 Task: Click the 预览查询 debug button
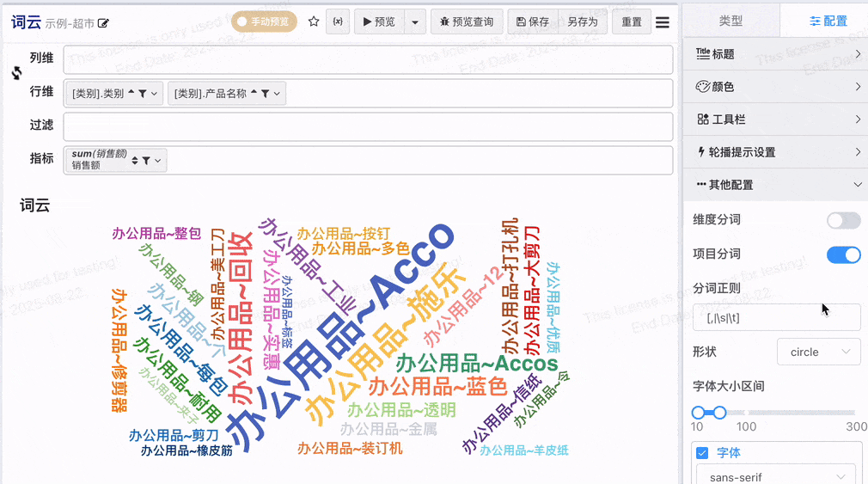(x=467, y=21)
